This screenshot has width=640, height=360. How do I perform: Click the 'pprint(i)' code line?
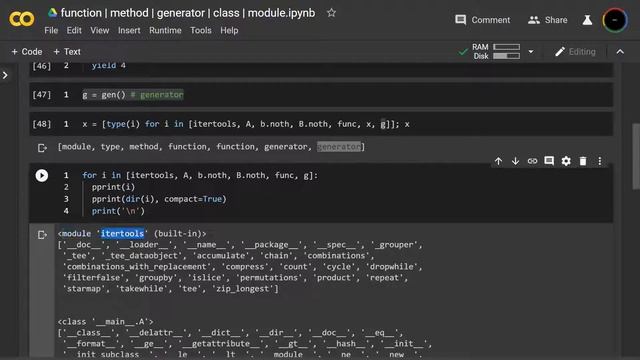point(113,187)
